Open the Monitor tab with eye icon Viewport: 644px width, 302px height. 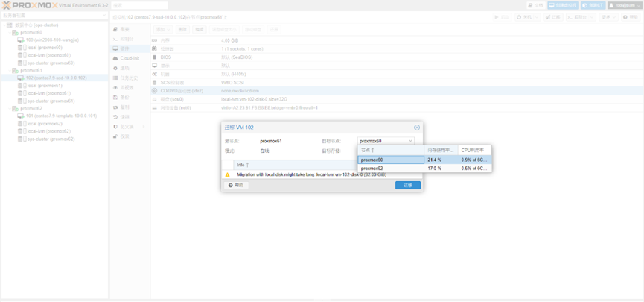[130, 88]
